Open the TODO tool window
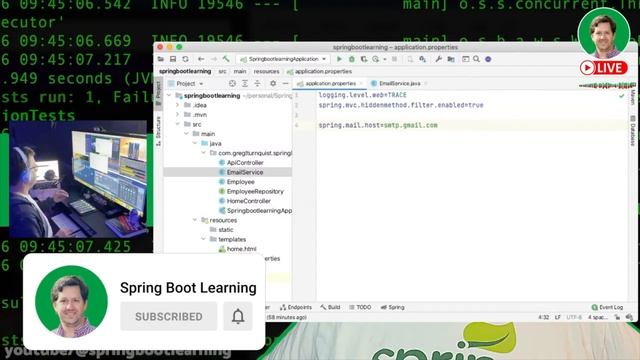640x360 pixels. coord(360,307)
